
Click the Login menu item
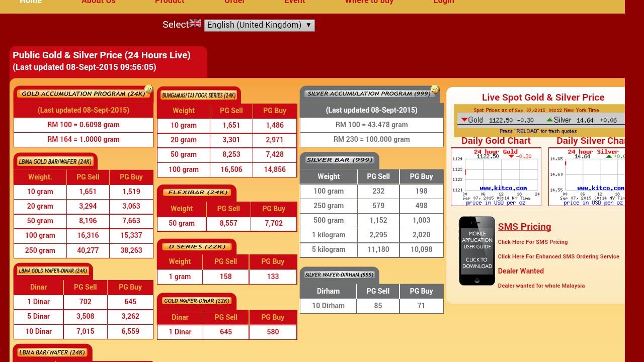(x=444, y=2)
